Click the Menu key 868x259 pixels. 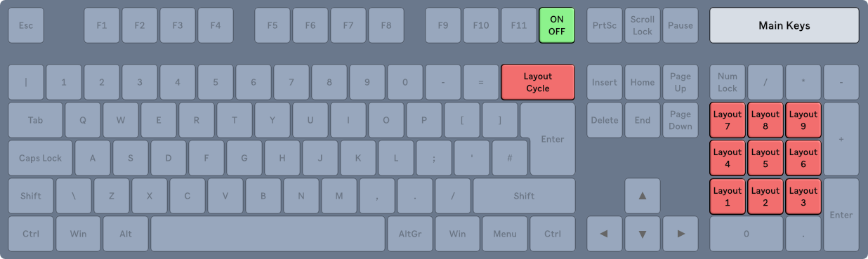click(505, 234)
